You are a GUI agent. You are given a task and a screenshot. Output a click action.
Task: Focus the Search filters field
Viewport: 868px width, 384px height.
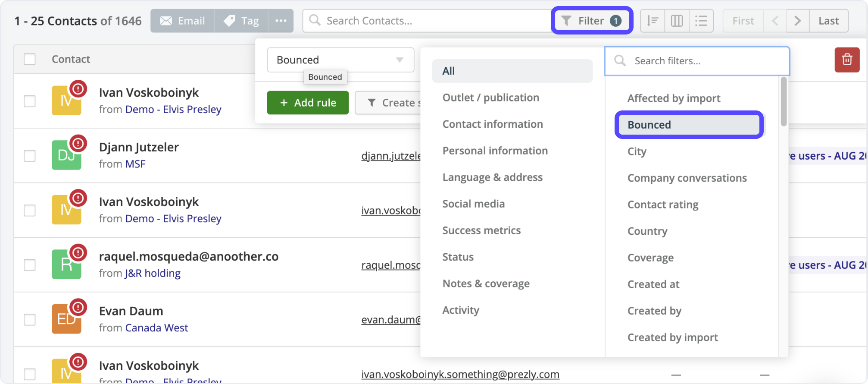click(x=697, y=61)
